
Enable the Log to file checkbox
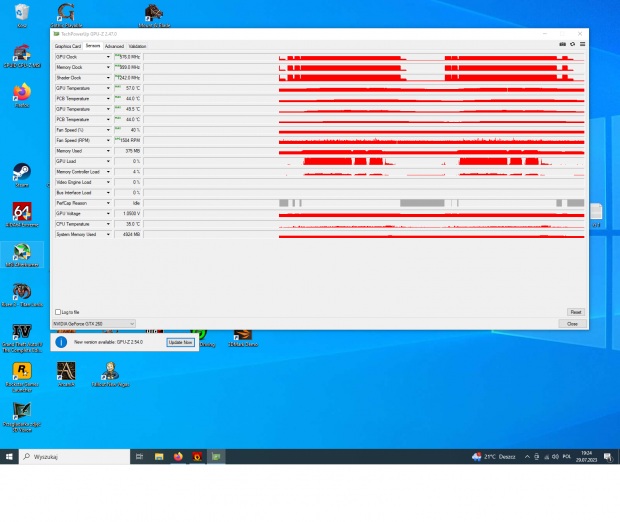(x=58, y=312)
